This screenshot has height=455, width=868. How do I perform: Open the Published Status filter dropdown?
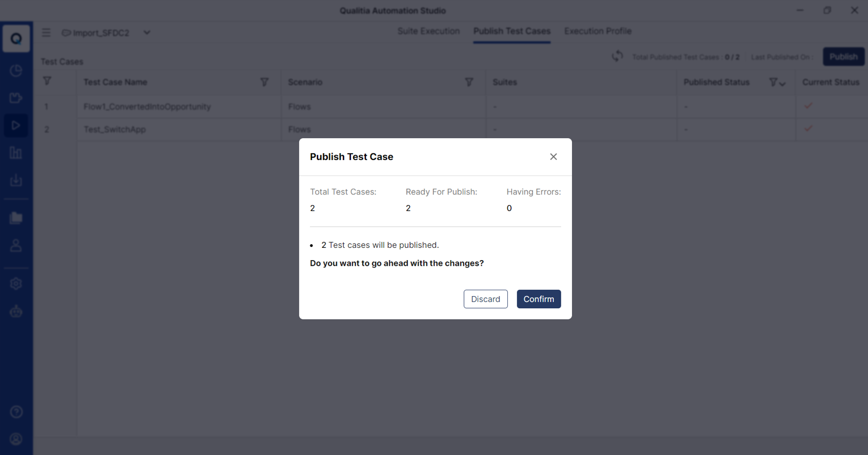(777, 82)
